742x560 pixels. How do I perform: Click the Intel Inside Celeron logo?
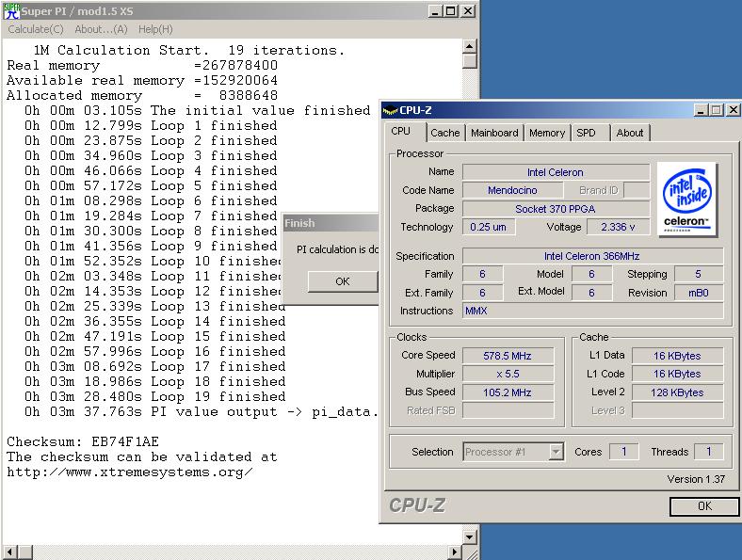[x=687, y=200]
